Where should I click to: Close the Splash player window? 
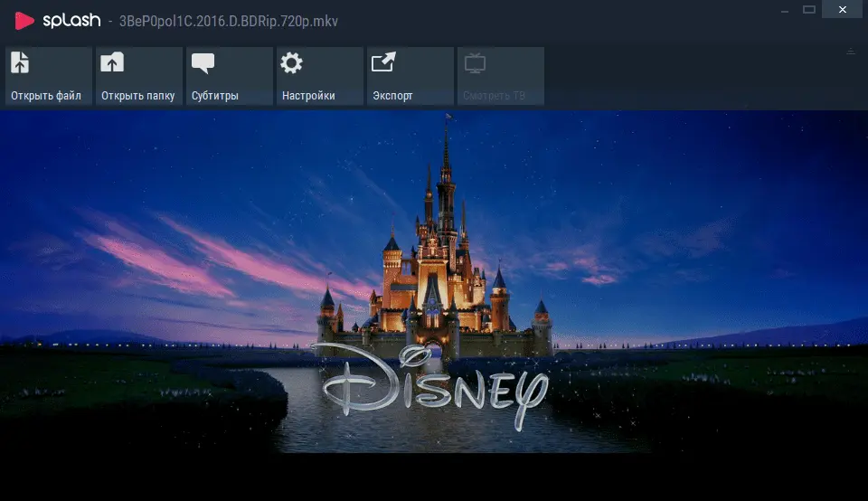click(x=842, y=9)
